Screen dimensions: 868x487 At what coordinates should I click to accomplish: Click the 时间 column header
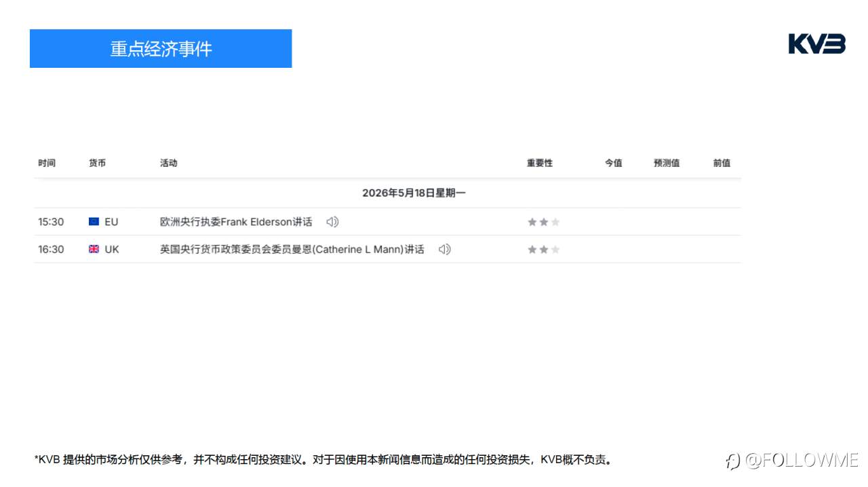coord(47,163)
